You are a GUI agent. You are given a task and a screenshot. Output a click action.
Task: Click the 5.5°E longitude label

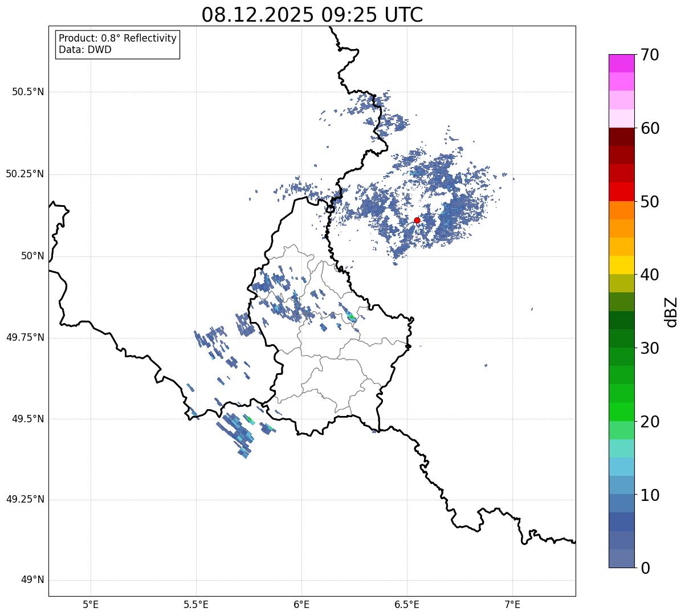[196, 604]
